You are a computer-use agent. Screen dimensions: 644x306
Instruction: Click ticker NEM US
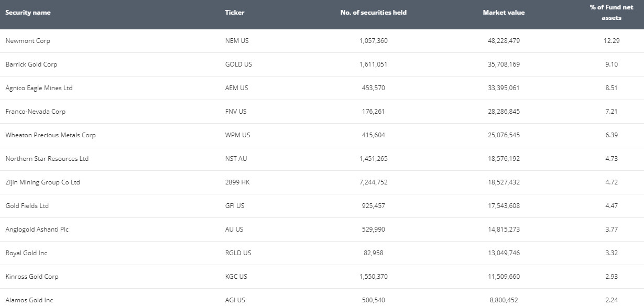tap(237, 41)
